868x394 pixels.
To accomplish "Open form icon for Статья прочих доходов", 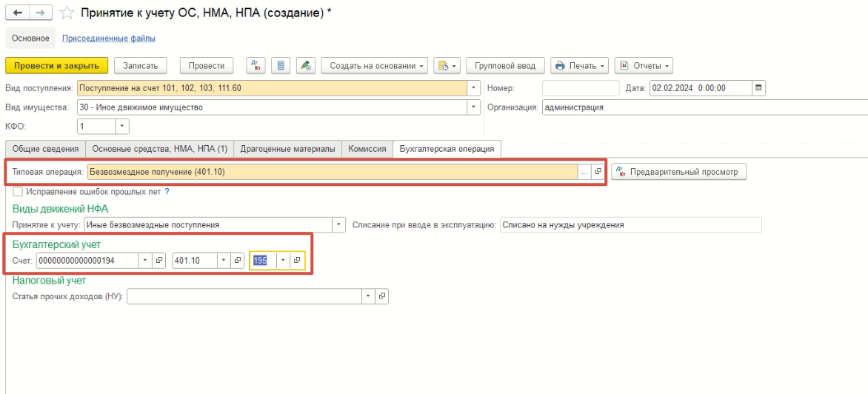I will pos(382,296).
